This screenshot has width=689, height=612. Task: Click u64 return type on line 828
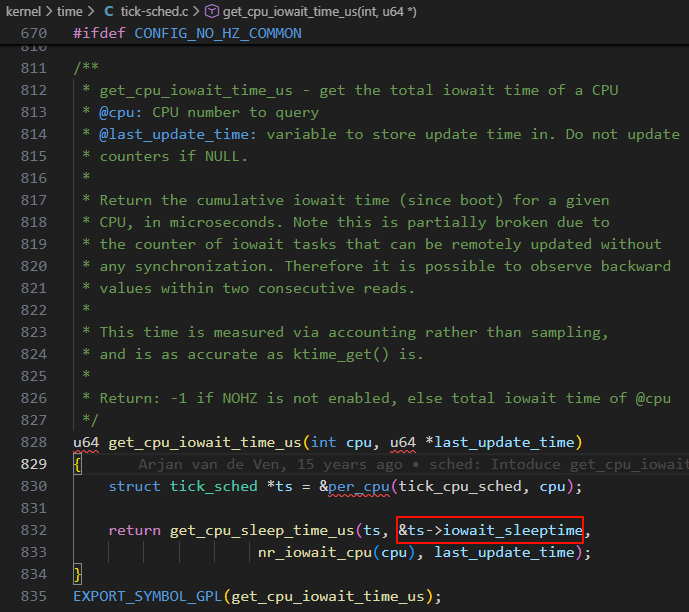click(86, 442)
